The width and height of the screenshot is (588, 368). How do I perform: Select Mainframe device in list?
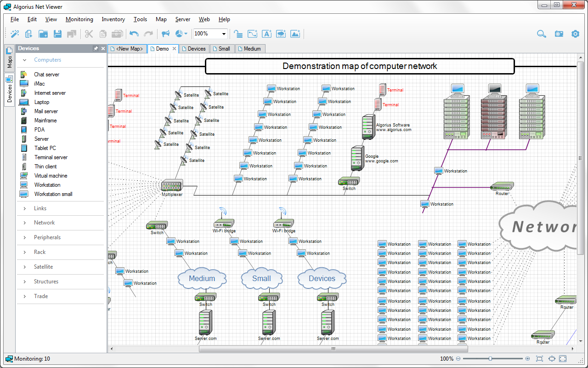45,121
